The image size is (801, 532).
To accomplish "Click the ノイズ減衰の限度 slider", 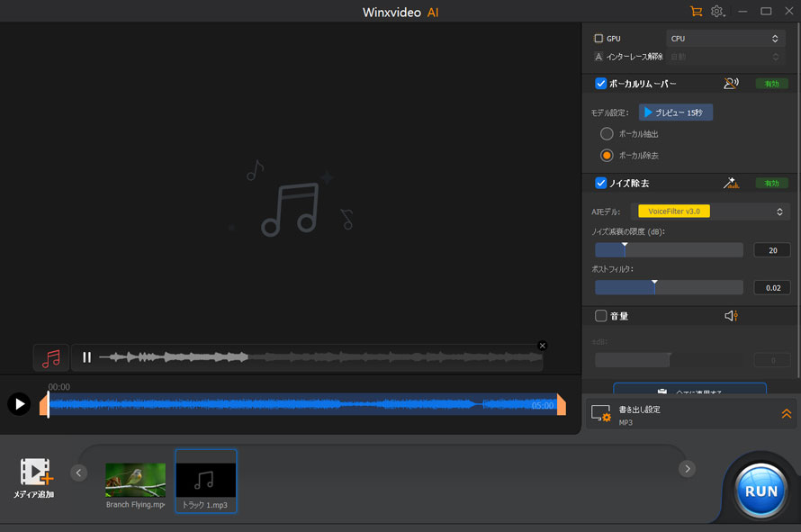I will pyautogui.click(x=669, y=250).
